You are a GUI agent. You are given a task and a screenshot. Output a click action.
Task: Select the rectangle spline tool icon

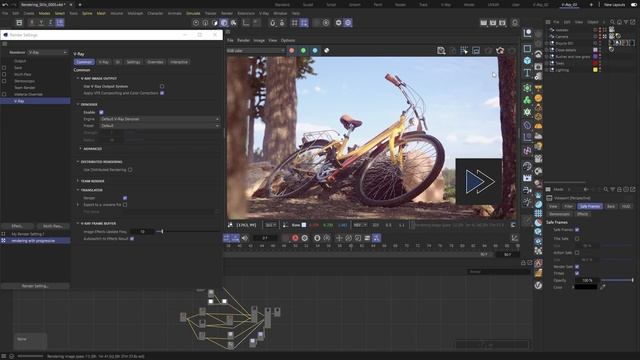tap(527, 49)
